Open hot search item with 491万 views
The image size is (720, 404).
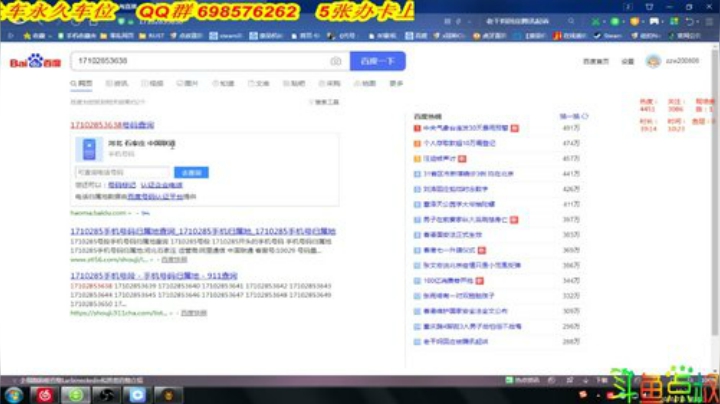click(x=466, y=128)
